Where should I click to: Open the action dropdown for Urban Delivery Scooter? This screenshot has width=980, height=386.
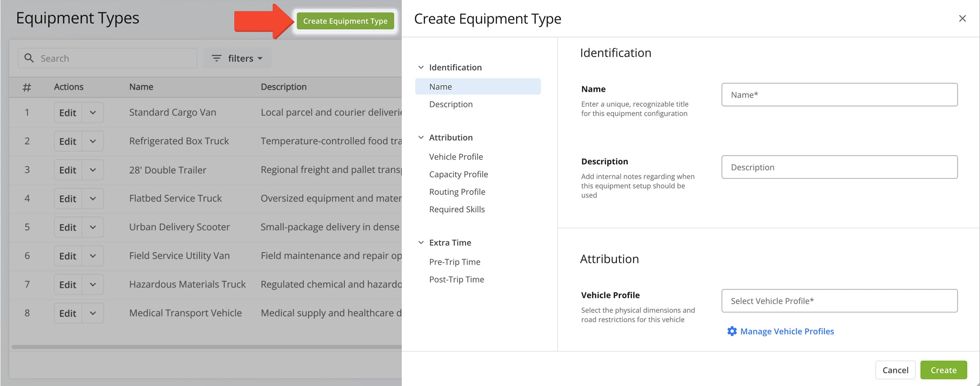tap(93, 227)
